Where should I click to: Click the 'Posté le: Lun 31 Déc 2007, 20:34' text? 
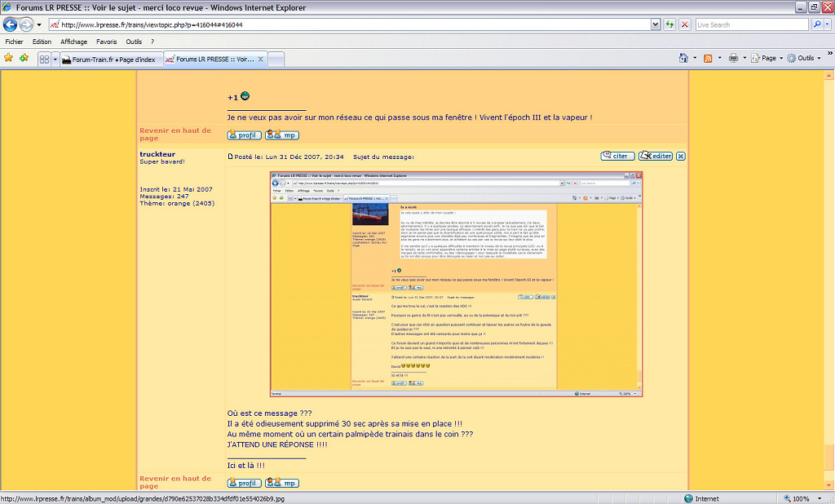(x=289, y=157)
